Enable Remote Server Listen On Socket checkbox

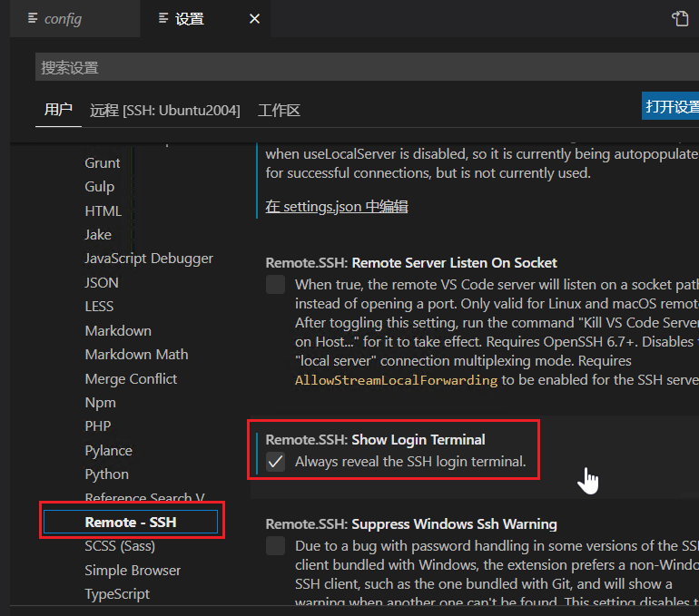pyautogui.click(x=275, y=285)
